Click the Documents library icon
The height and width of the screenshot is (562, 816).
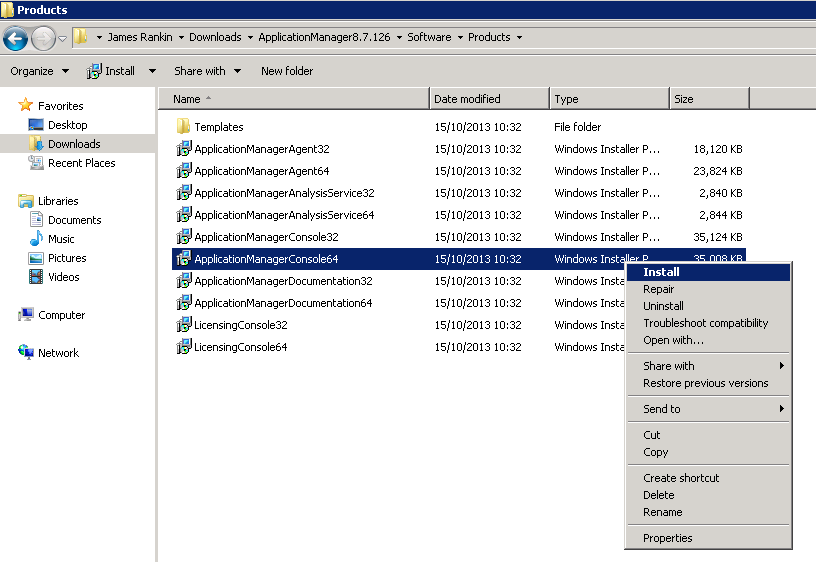tap(36, 220)
